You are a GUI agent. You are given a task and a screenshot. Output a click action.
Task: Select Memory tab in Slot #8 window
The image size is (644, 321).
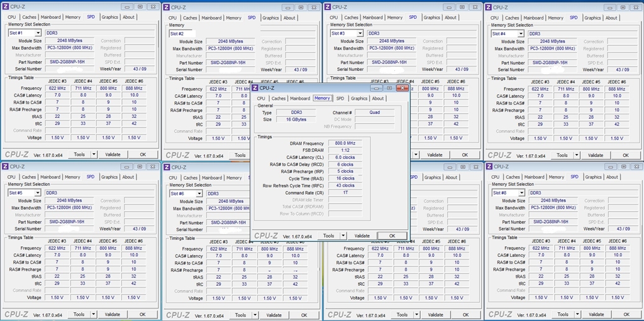(556, 177)
